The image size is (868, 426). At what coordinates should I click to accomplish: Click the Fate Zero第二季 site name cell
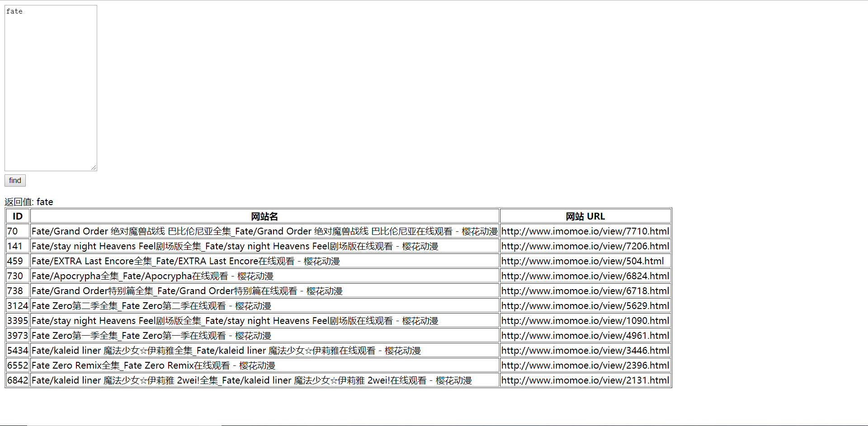264,306
